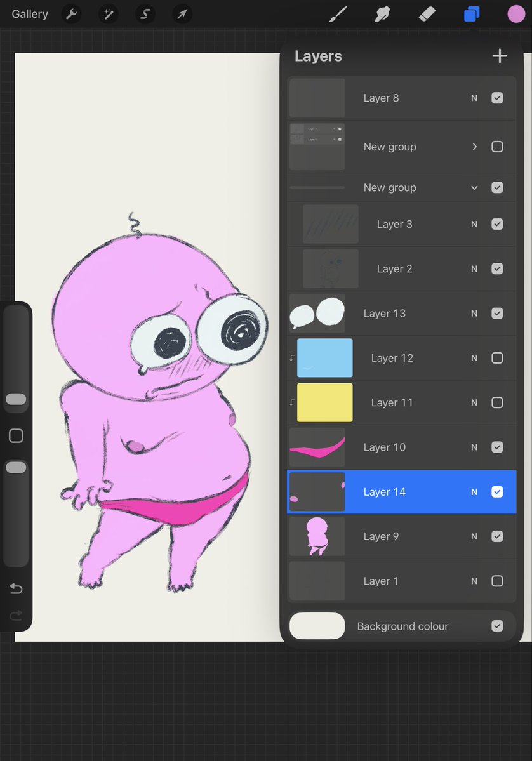Open blend mode N for Layer 13
This screenshot has height=761, width=532.
[x=474, y=314]
